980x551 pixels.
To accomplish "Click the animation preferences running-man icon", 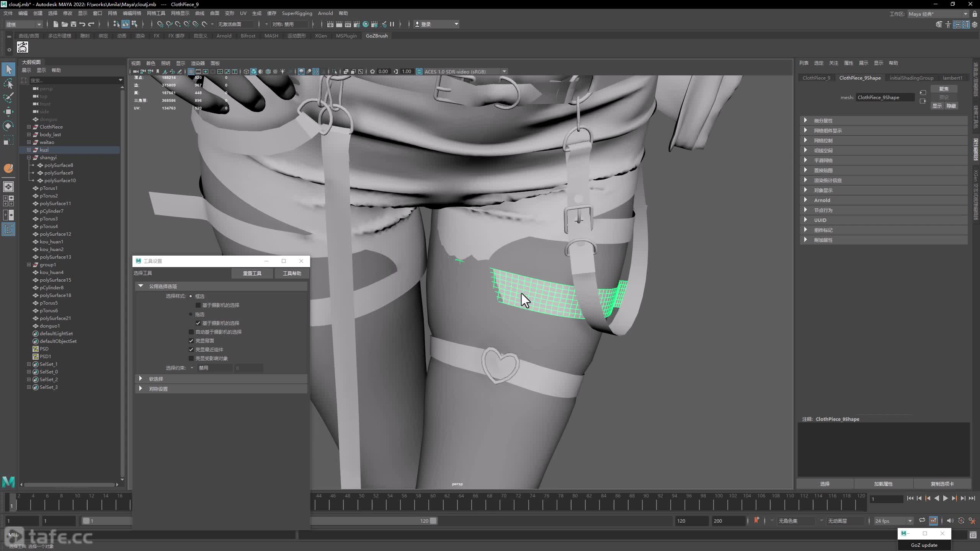I will pos(972,520).
